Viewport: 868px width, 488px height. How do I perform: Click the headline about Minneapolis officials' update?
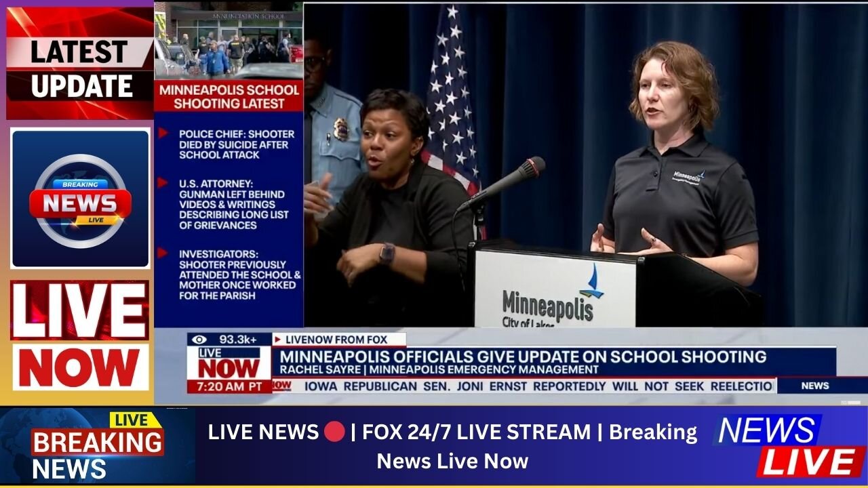click(x=524, y=356)
